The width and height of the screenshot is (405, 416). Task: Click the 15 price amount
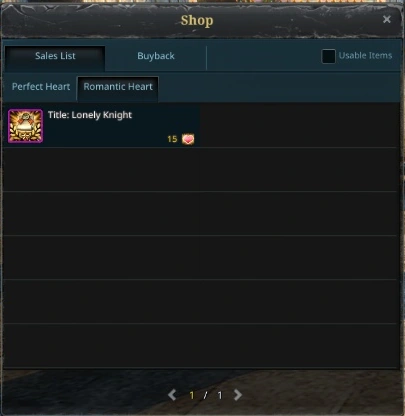point(172,139)
